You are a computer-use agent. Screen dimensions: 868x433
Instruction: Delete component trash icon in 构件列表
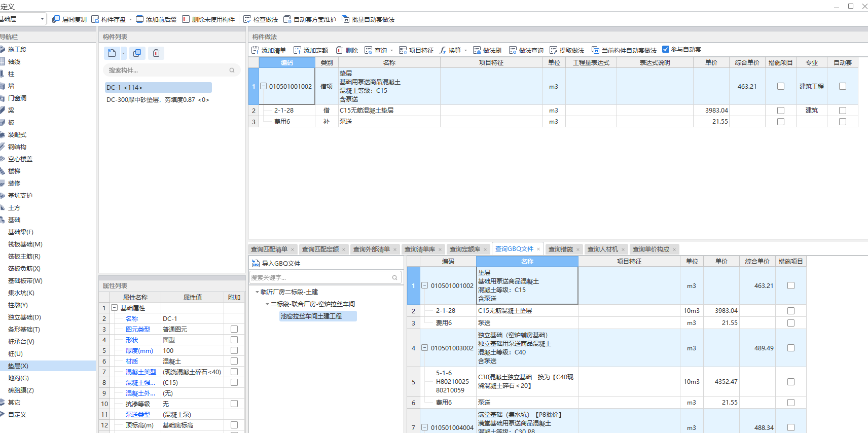point(156,53)
